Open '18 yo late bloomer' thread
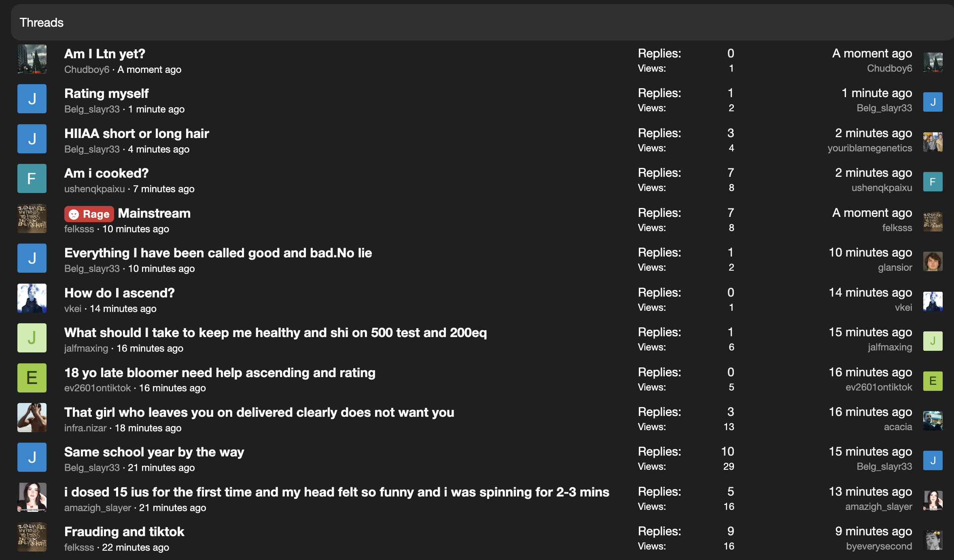 220,373
